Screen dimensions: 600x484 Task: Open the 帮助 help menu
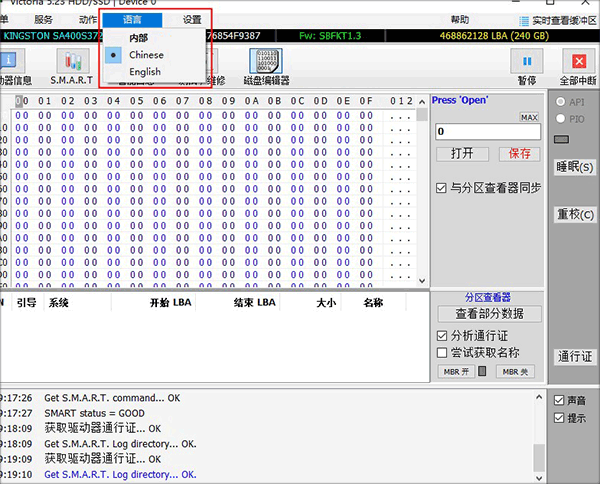click(460, 20)
